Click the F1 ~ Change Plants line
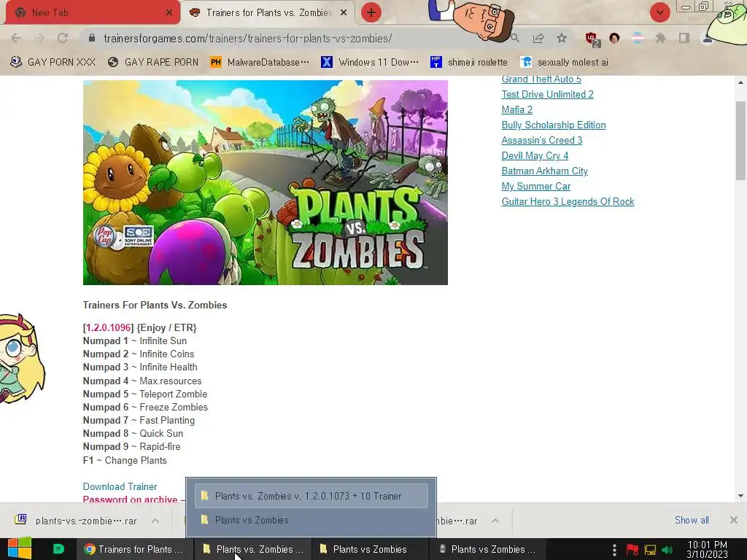The image size is (747, 560). click(x=125, y=460)
